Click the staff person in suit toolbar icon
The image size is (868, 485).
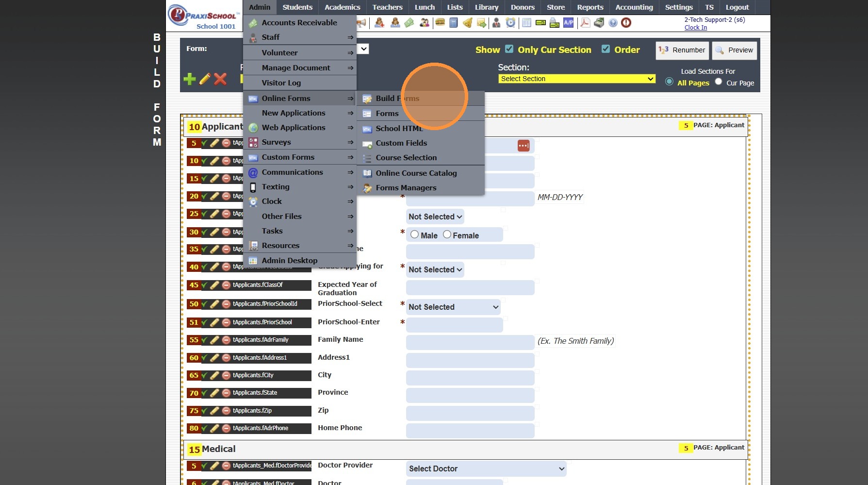496,22
